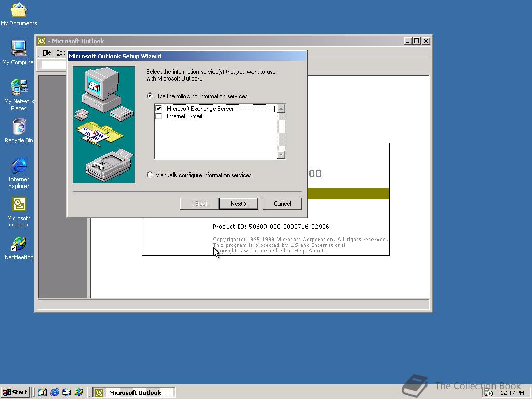Close the Microsoft Outlook window
The width and height of the screenshot is (532, 399).
pos(426,41)
